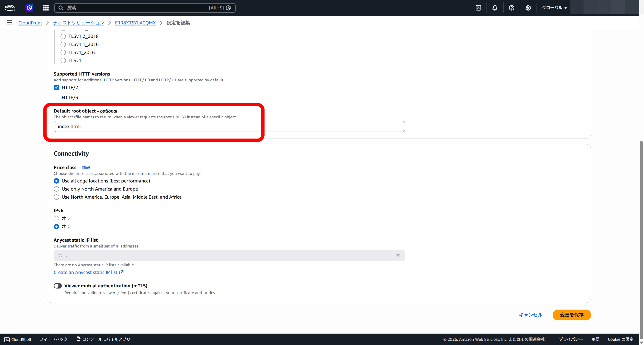644x345 pixels.
Task: Open the services grid menu
Action: [x=46, y=8]
